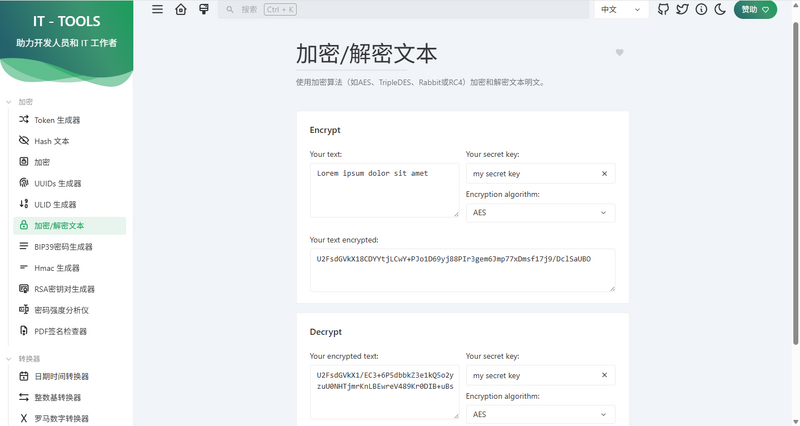800x426 pixels.
Task: Collapse the 加密 category section
Action: [x=19, y=102]
